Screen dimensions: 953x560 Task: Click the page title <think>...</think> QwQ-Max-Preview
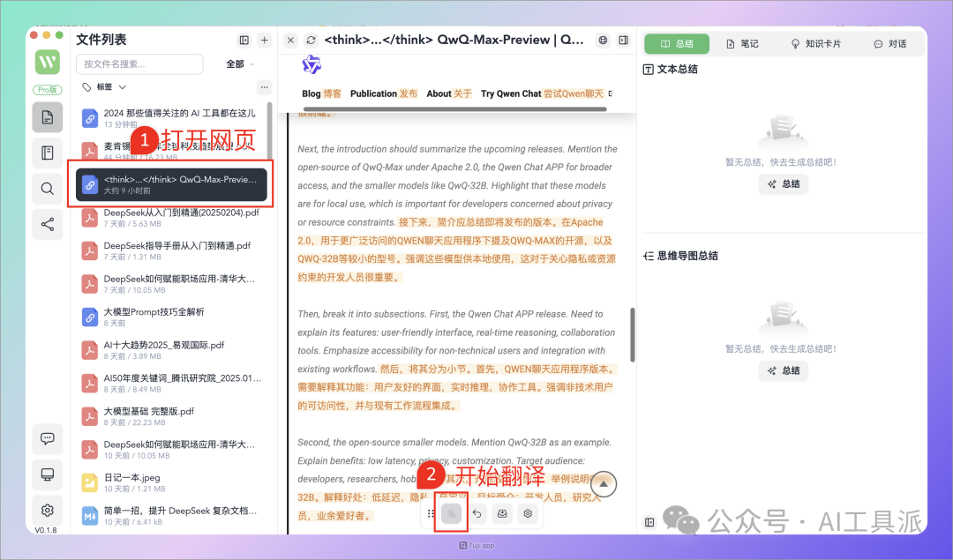tap(454, 40)
